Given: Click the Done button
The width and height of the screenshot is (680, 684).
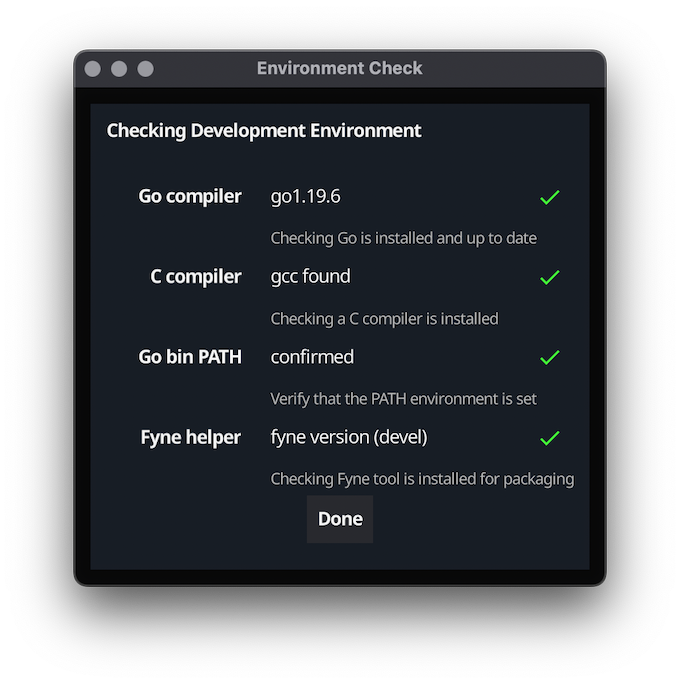Looking at the screenshot, I should (x=340, y=519).
